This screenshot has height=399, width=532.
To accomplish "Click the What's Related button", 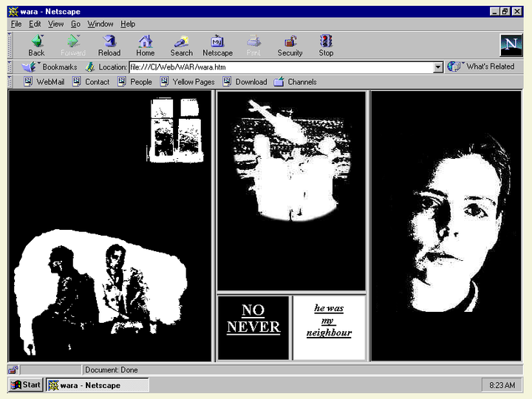I will (x=482, y=67).
